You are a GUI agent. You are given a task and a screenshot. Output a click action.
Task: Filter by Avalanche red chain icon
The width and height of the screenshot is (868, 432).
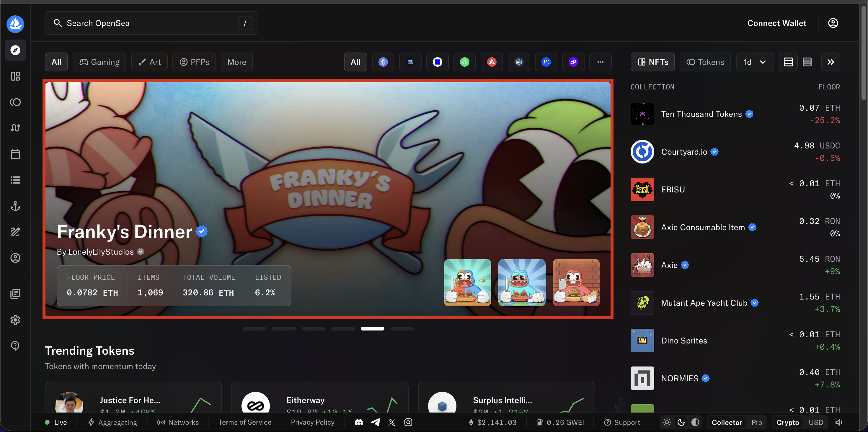492,62
